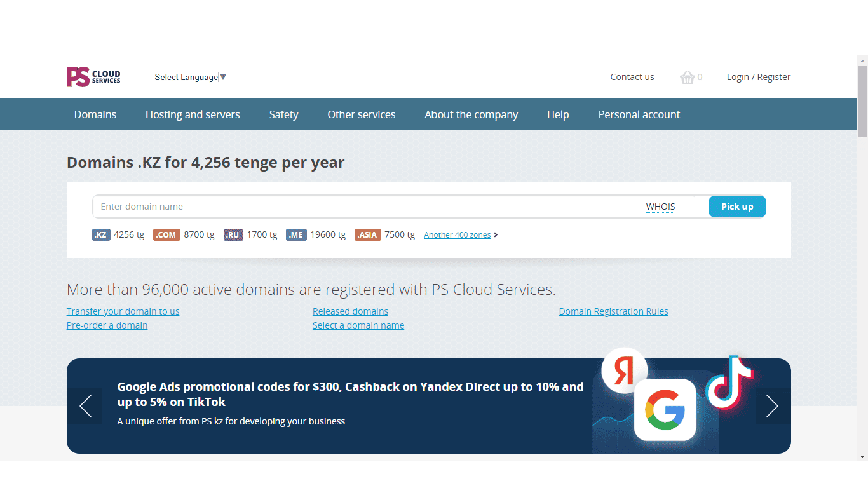This screenshot has height=488, width=868.
Task: Click the 4256 tg price text
Action: coord(129,234)
